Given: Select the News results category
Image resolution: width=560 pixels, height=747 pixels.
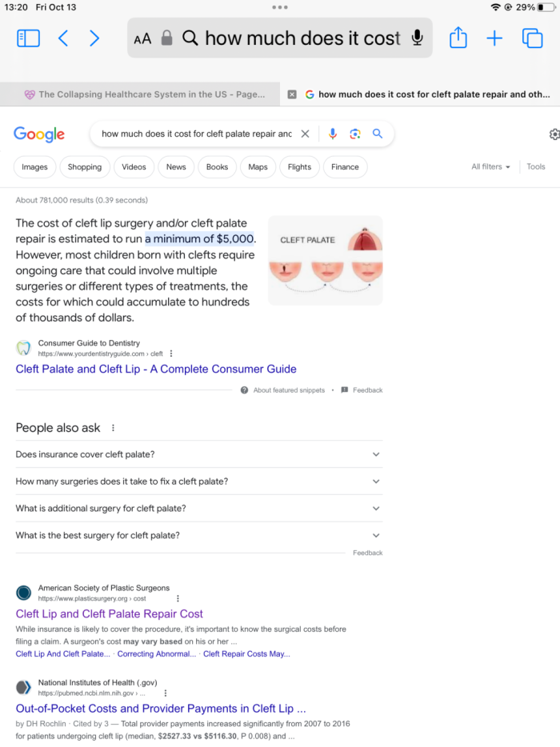Looking at the screenshot, I should coord(175,166).
